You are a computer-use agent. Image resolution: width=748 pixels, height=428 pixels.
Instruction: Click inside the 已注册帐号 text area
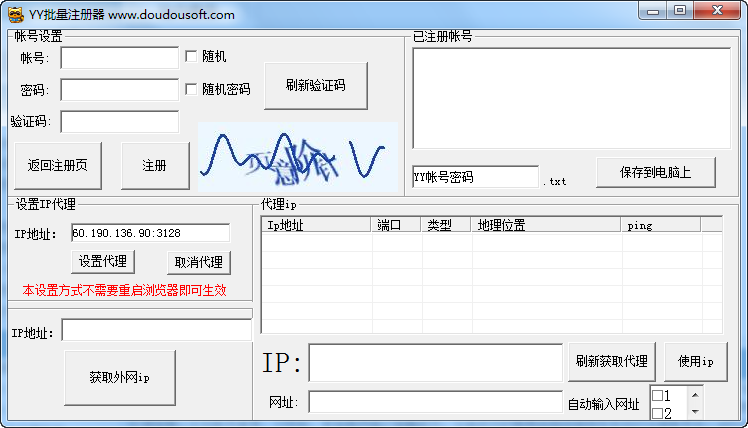(571, 98)
